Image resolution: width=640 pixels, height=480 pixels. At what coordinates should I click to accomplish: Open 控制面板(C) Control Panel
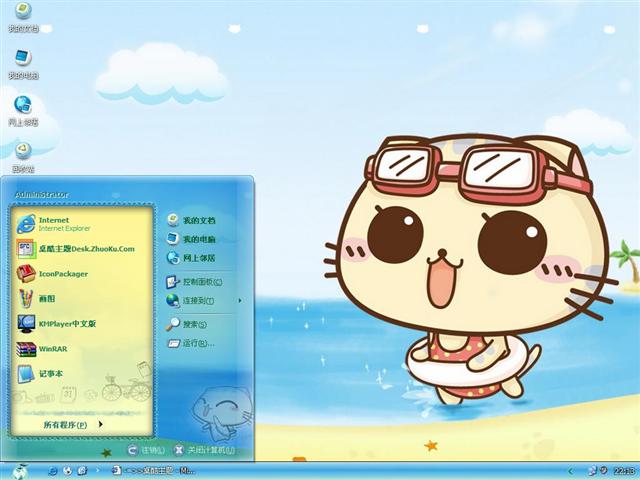click(x=194, y=282)
